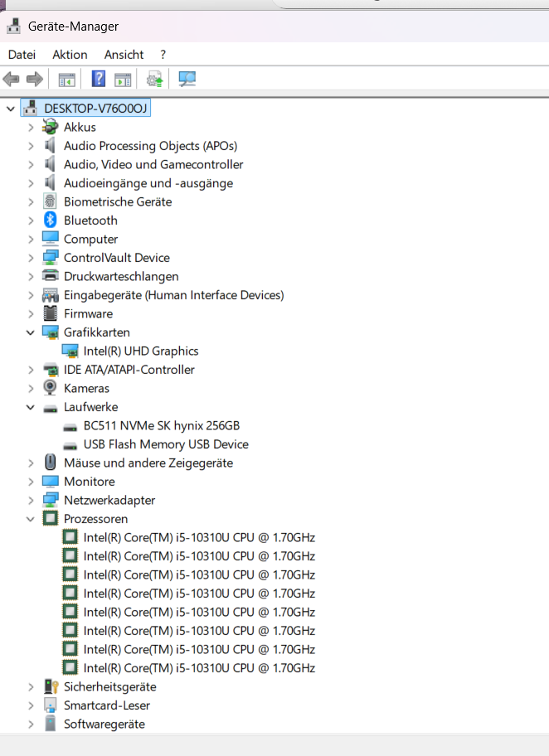Select BC511 NVMe SK hynix 256GB
Screen dimensions: 549x756
(162, 426)
